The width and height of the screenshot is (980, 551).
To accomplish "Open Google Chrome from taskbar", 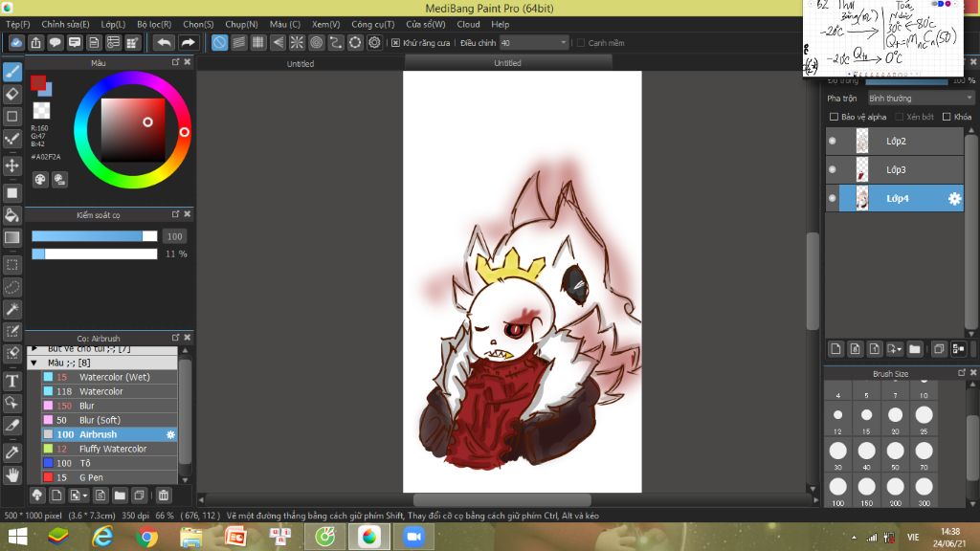I will 146,538.
